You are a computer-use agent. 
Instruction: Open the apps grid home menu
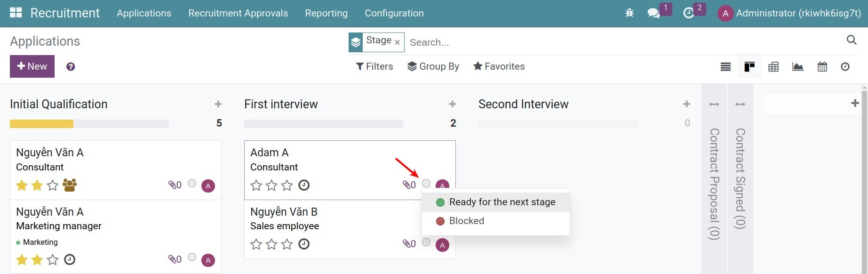tap(16, 13)
